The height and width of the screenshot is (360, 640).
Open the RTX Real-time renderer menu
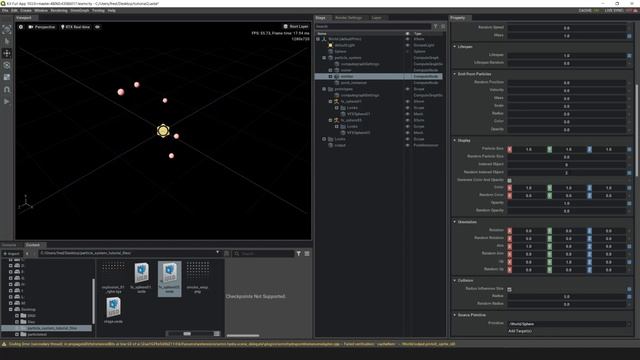[75, 27]
